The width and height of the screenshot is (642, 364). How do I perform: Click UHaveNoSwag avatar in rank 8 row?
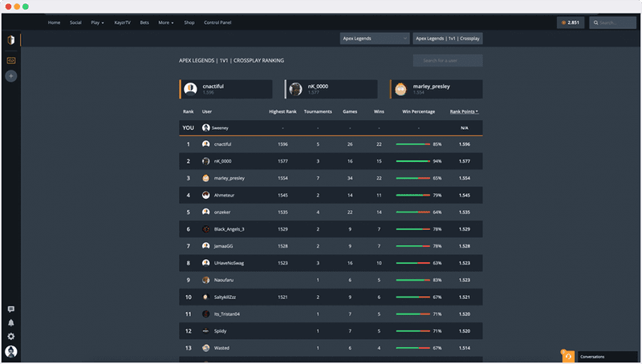[x=206, y=263]
